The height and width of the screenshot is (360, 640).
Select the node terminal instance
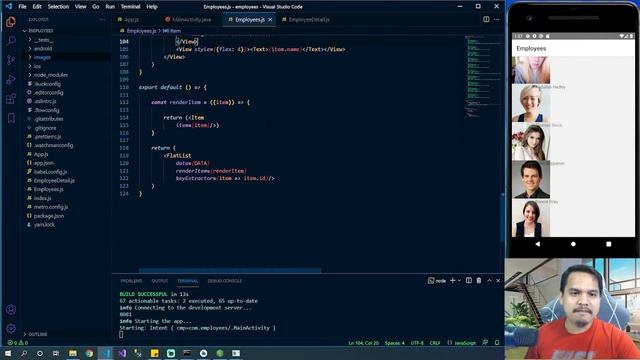pyautogui.click(x=437, y=281)
